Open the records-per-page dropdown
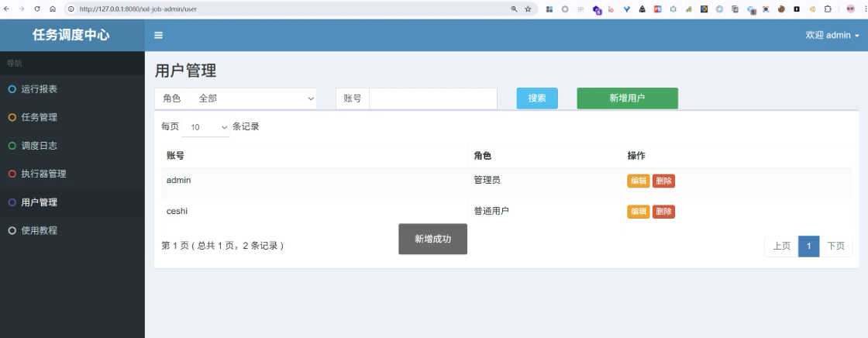 click(209, 127)
